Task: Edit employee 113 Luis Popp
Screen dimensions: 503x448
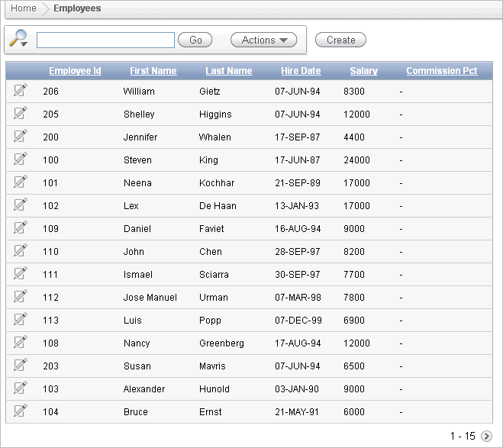Action: (20, 319)
